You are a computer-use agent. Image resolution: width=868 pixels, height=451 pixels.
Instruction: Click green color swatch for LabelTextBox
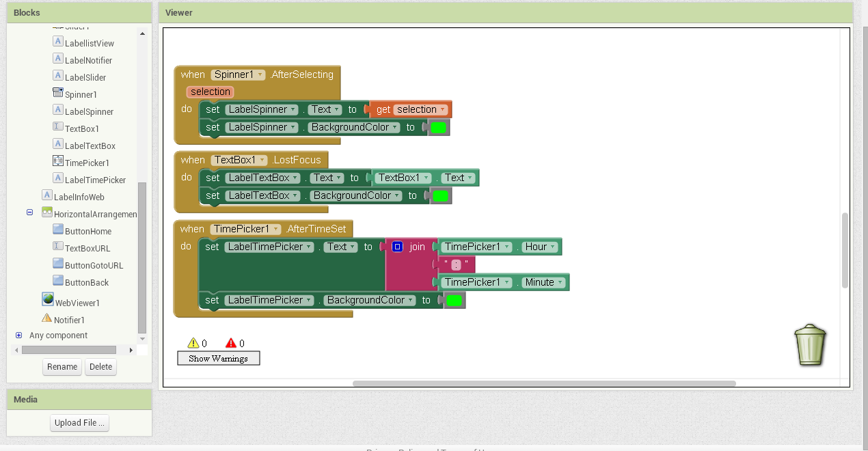tap(441, 196)
